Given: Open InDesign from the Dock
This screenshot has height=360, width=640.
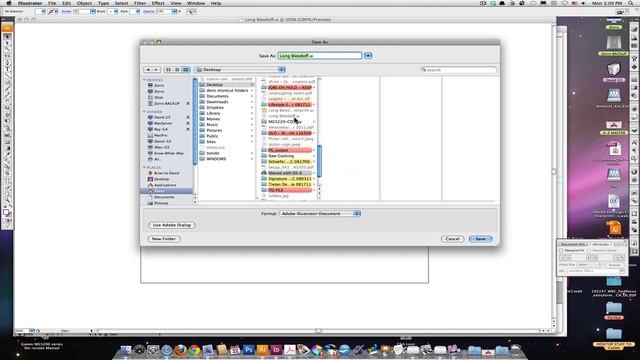Looking at the screenshot, I should (x=276, y=350).
